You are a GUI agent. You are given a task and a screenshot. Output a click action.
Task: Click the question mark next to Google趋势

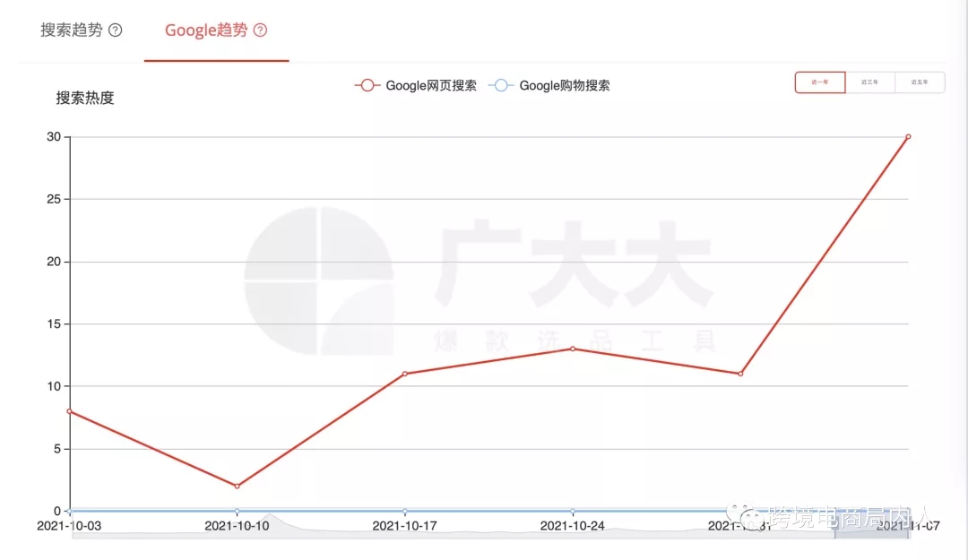click(x=259, y=29)
